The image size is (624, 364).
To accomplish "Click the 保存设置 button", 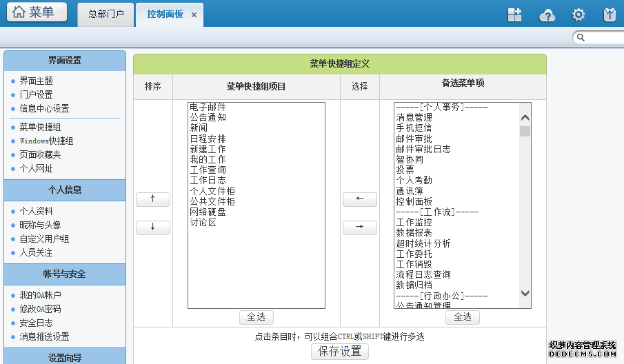I will click(x=340, y=352).
